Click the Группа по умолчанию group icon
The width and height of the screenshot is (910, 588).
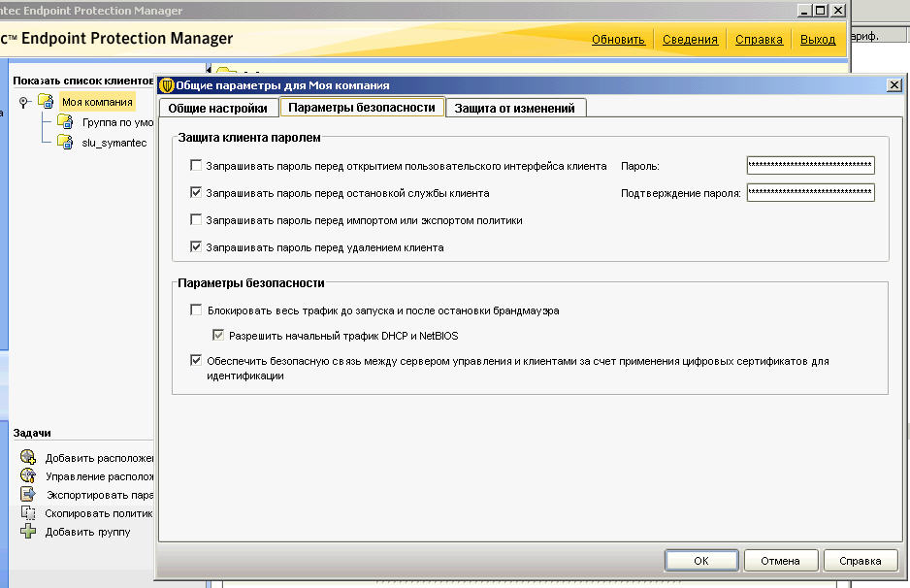tap(65, 122)
